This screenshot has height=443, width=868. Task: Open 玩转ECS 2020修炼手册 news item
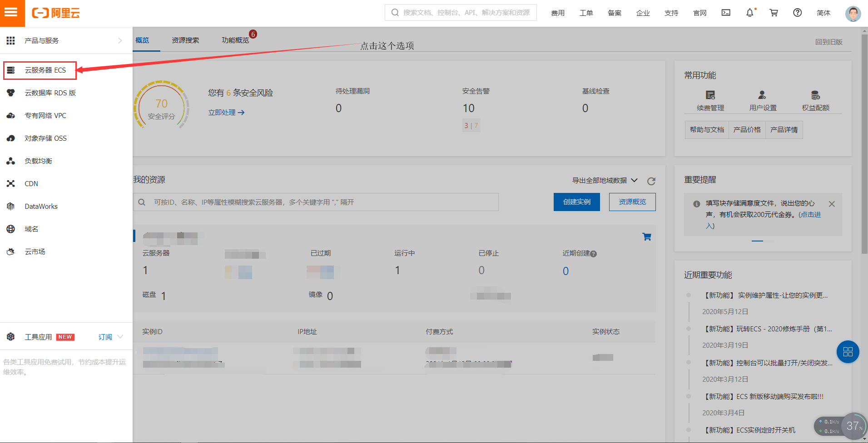pos(768,329)
